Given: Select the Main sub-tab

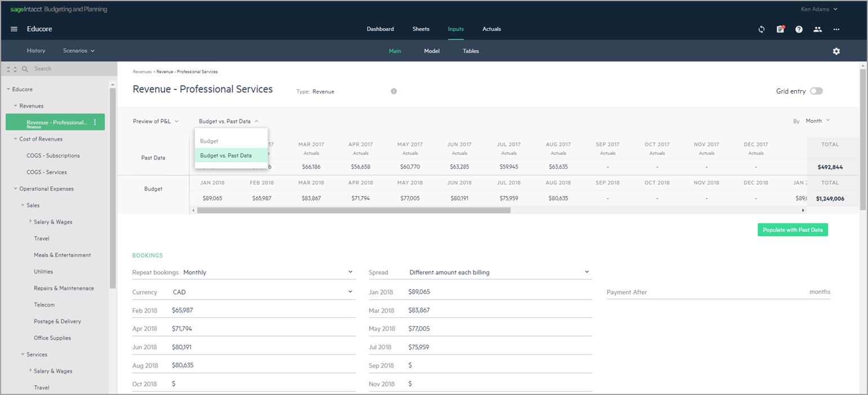Looking at the screenshot, I should [x=395, y=51].
